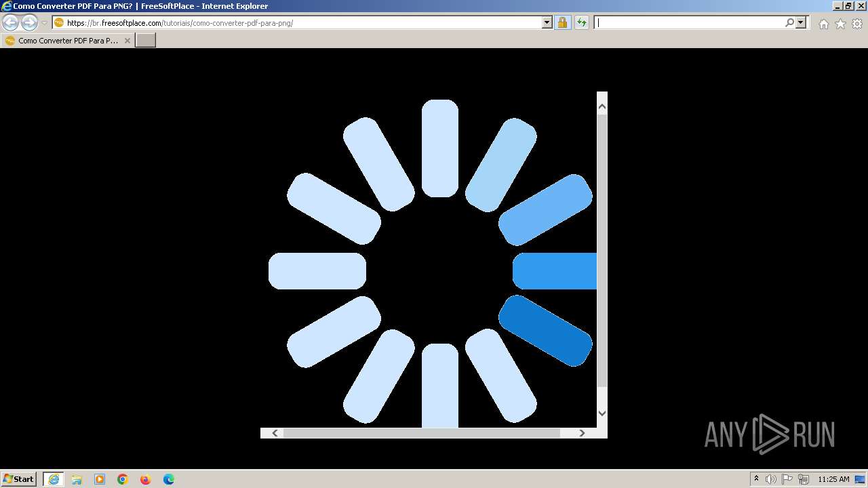
Task: Start search with the magnifier icon
Action: click(789, 23)
